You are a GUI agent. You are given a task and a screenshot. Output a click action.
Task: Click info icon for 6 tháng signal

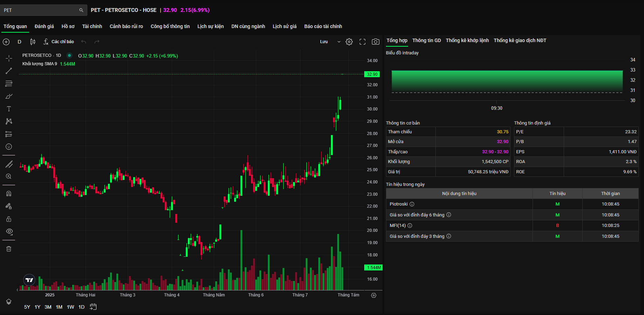coord(449,215)
